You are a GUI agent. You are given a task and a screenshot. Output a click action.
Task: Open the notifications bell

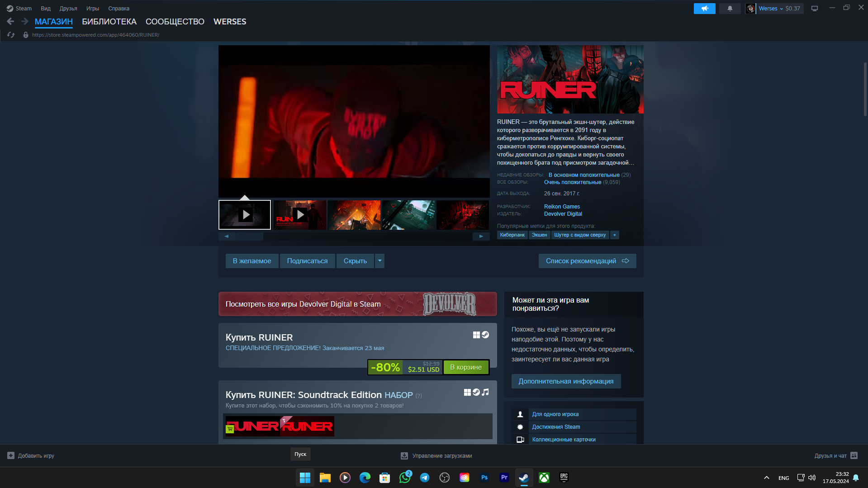click(730, 9)
